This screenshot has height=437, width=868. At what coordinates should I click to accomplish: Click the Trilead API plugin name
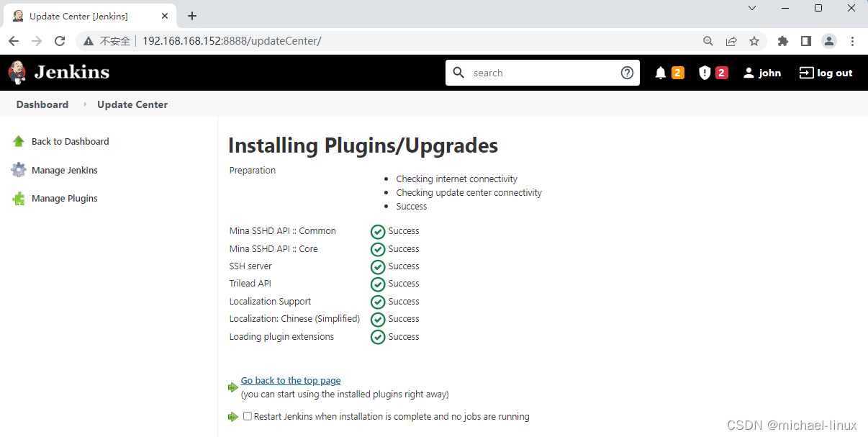(250, 284)
